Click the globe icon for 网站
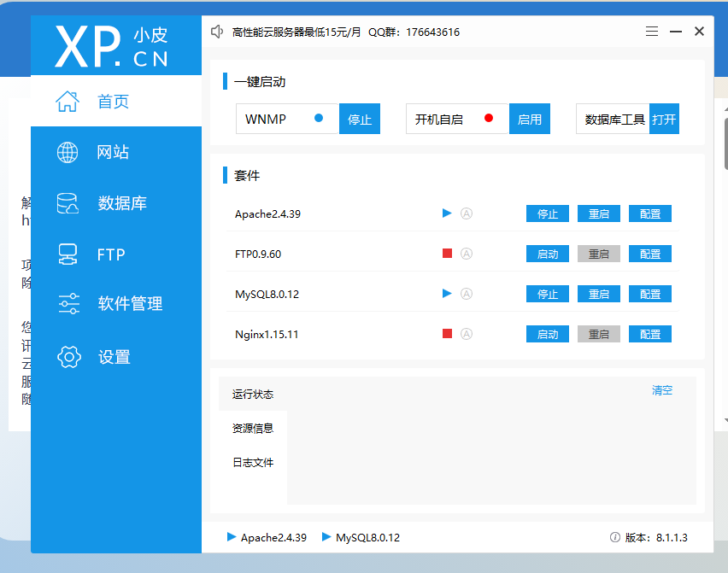This screenshot has height=573, width=728. click(x=68, y=152)
